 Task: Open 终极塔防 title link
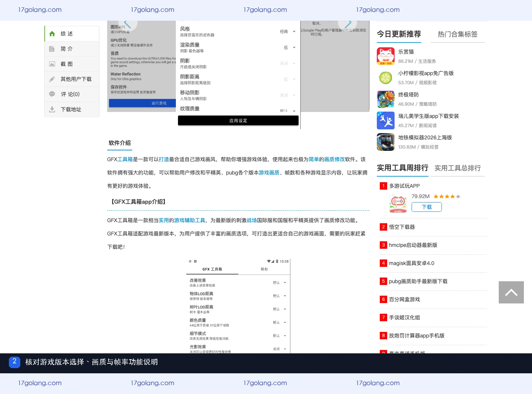click(x=409, y=95)
